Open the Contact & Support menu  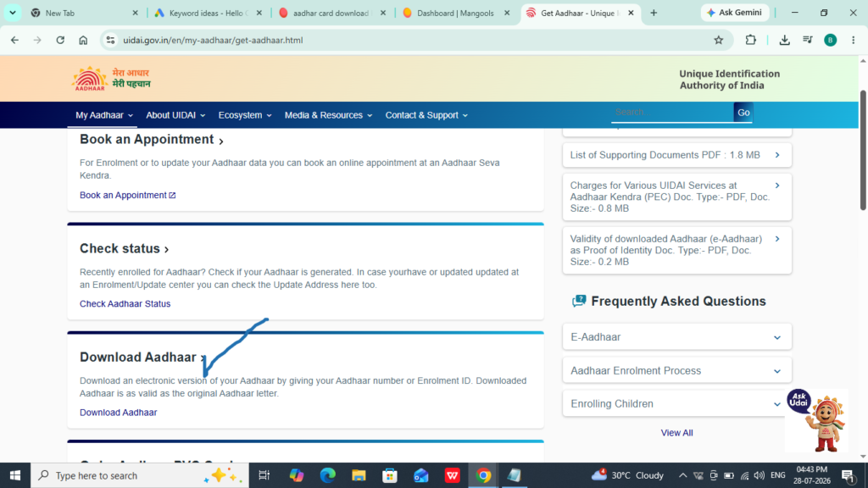pyautogui.click(x=426, y=115)
